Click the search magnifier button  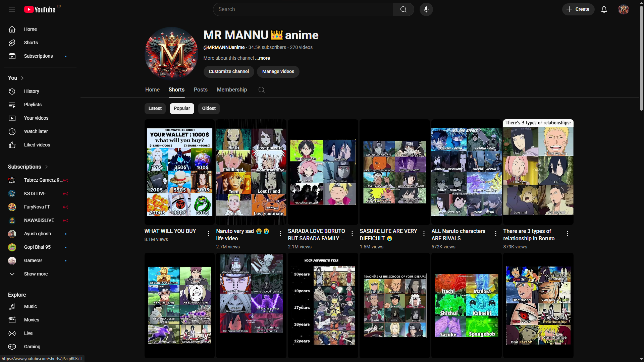(404, 9)
